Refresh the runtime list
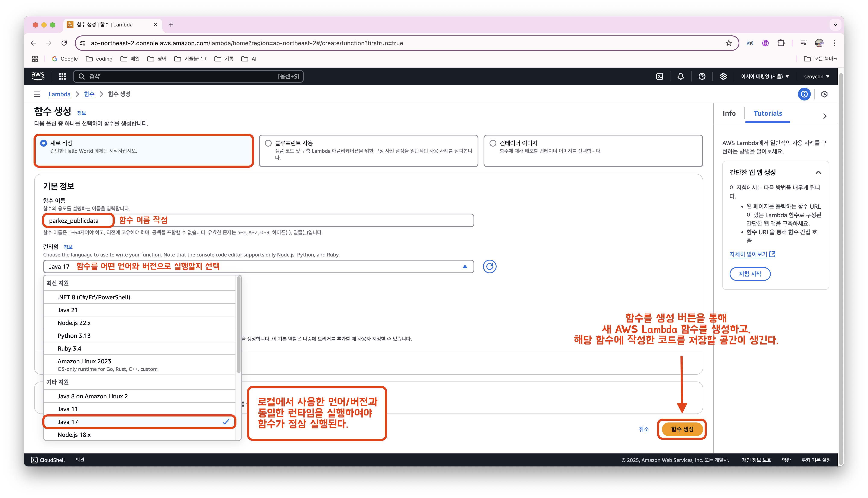 [x=490, y=266]
